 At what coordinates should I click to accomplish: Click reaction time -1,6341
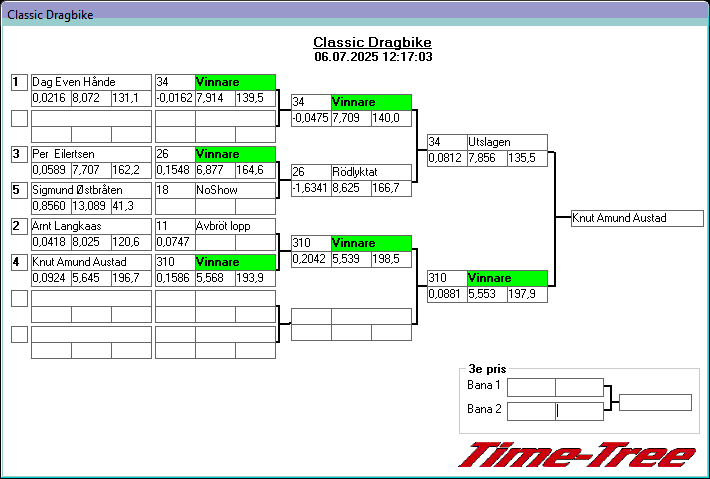click(x=311, y=188)
